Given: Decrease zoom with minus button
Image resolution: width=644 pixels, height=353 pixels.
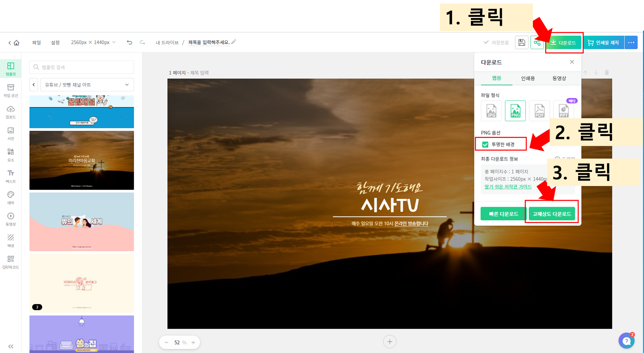Looking at the screenshot, I should point(166,342).
